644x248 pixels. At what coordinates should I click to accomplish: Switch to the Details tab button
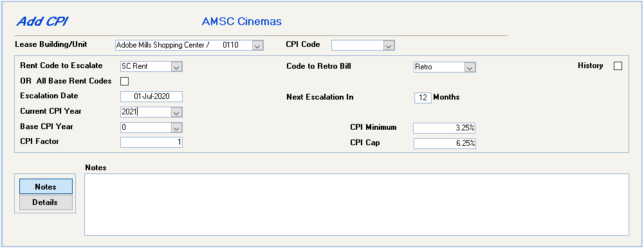[x=46, y=202]
